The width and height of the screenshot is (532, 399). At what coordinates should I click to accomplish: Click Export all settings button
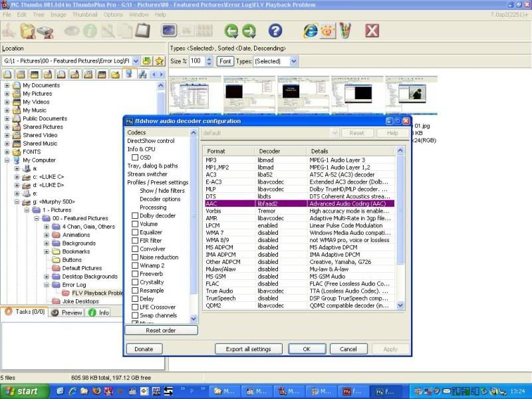point(248,348)
